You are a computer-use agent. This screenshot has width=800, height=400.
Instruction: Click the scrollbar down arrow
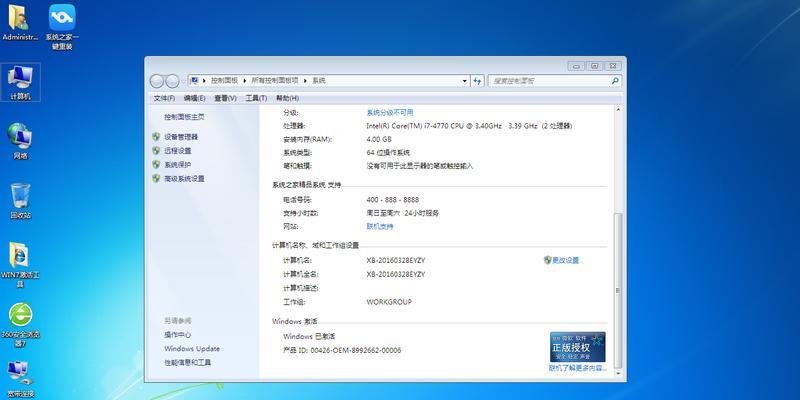(x=618, y=373)
